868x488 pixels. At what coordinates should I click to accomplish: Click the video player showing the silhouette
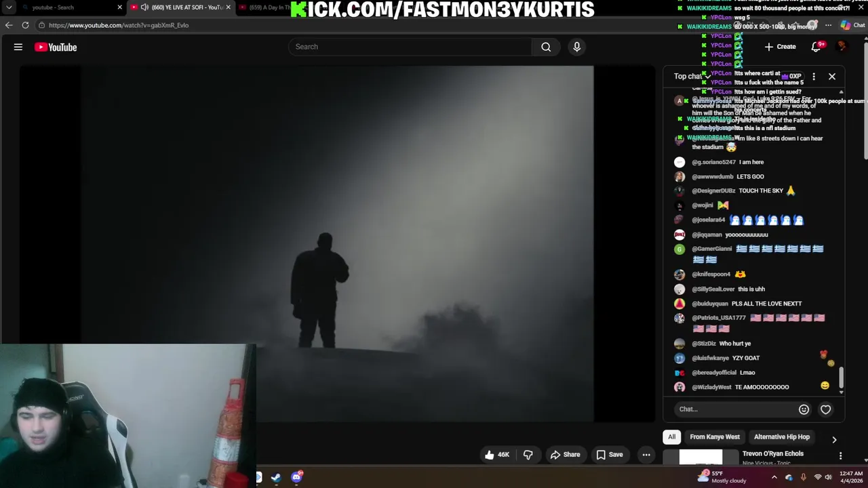tap(336, 244)
